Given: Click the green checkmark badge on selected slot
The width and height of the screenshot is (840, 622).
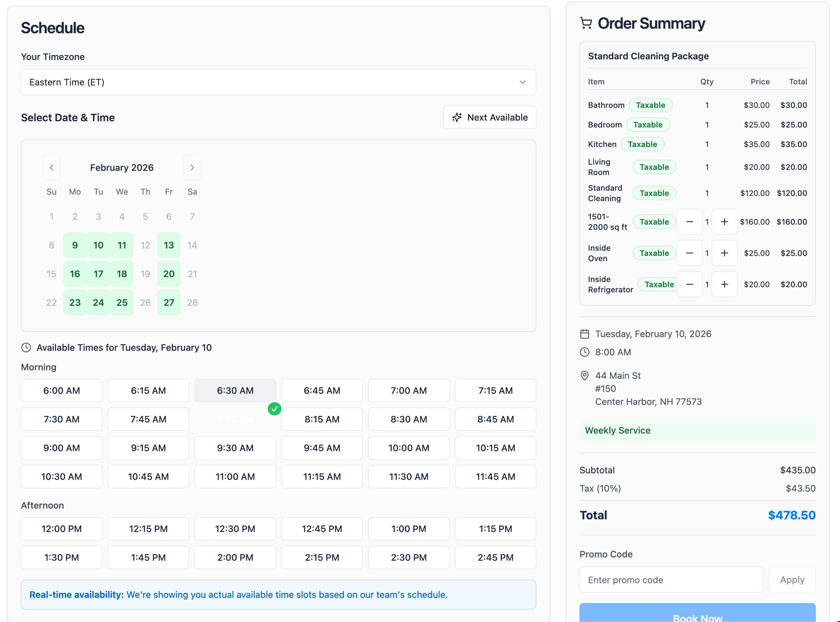Looking at the screenshot, I should tap(275, 408).
